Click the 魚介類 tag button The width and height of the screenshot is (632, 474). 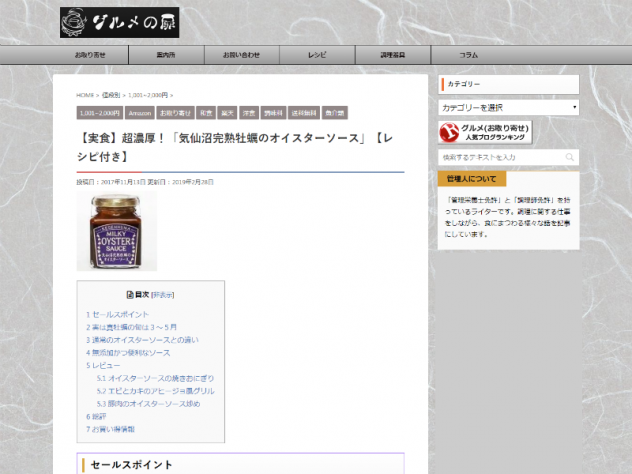click(335, 113)
